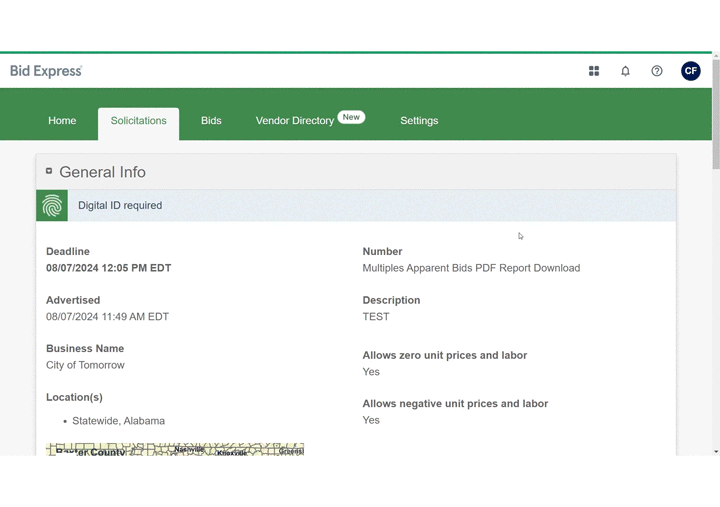Click the page scrollbar down arrow
Screen dimensions: 720x507
pos(715,451)
